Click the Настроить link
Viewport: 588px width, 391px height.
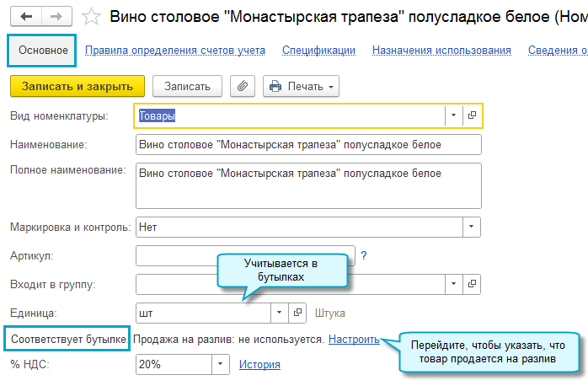[x=354, y=339]
